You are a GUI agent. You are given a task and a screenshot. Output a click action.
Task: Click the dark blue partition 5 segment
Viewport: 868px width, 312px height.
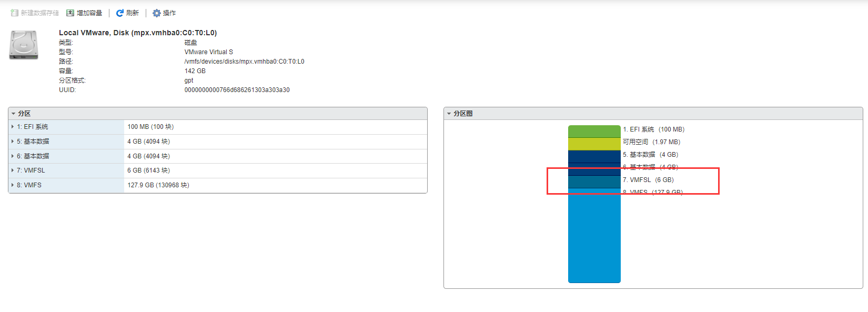click(x=594, y=157)
